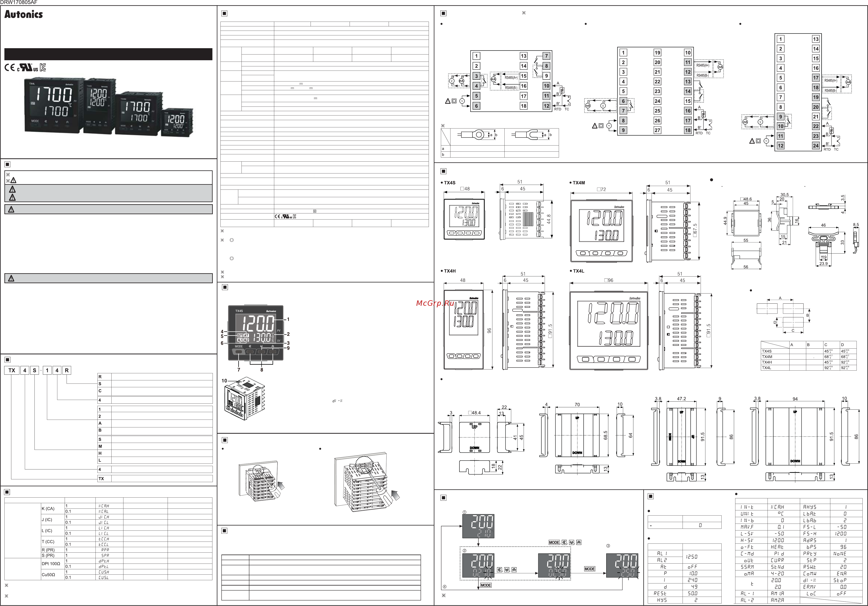Click the 'CUrr' output value cell
Screen dimensions: 868x606
(777, 560)
